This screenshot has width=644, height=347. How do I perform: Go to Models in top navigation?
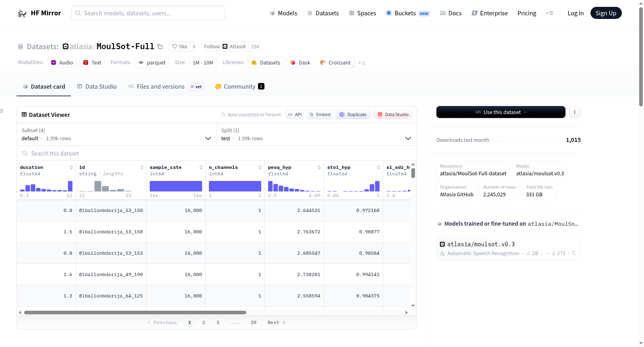click(283, 13)
